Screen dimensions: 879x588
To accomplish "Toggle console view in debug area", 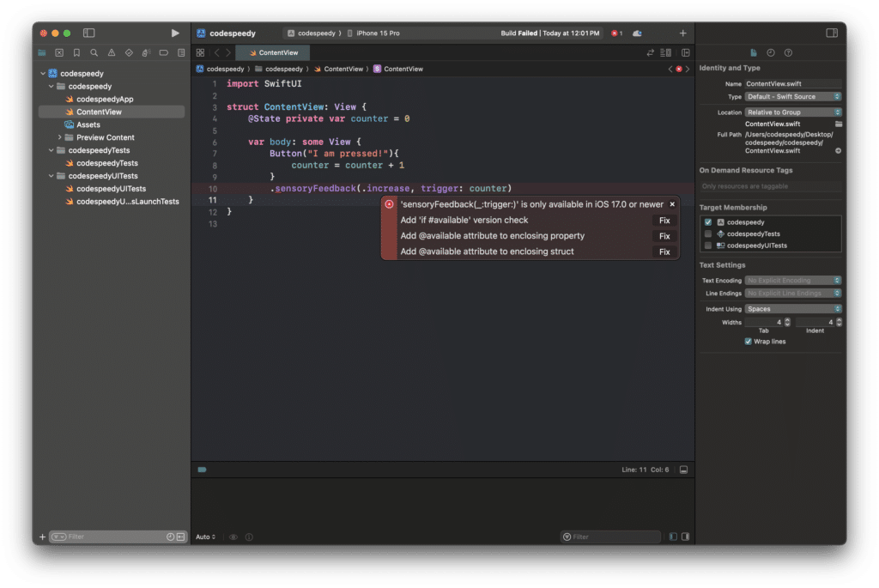I will tap(685, 537).
